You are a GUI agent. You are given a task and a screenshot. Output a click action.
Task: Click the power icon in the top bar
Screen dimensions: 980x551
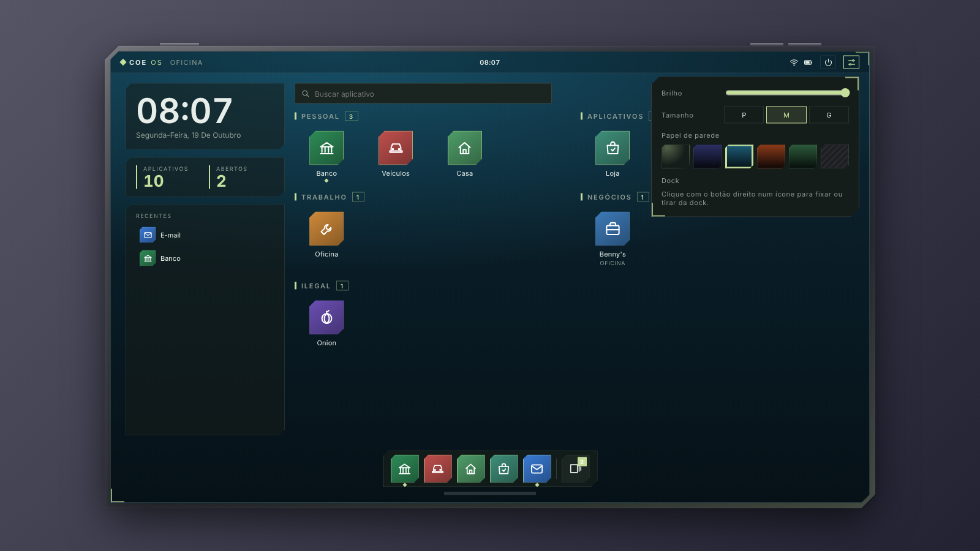tap(828, 62)
